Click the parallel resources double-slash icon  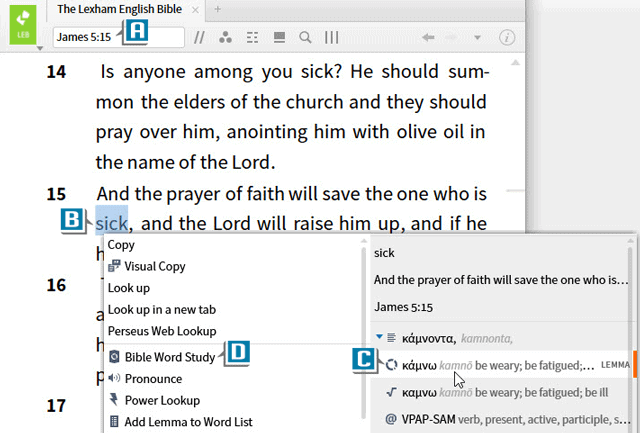click(200, 38)
